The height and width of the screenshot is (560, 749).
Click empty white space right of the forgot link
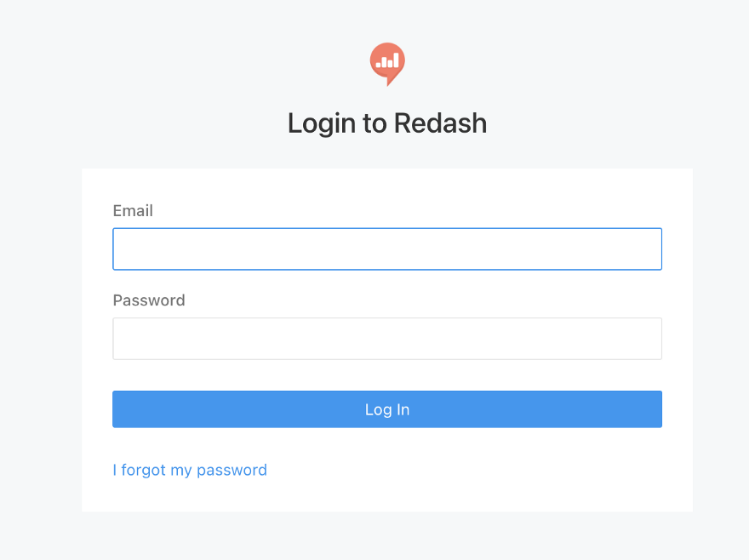pos(477,470)
